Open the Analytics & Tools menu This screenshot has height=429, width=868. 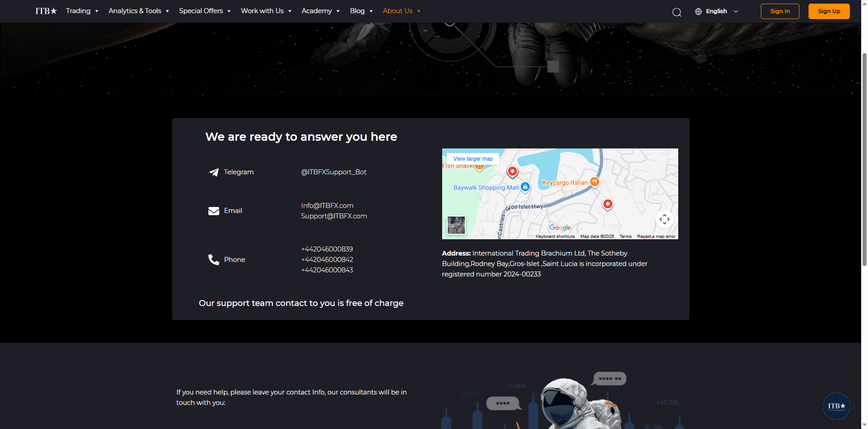click(x=135, y=11)
